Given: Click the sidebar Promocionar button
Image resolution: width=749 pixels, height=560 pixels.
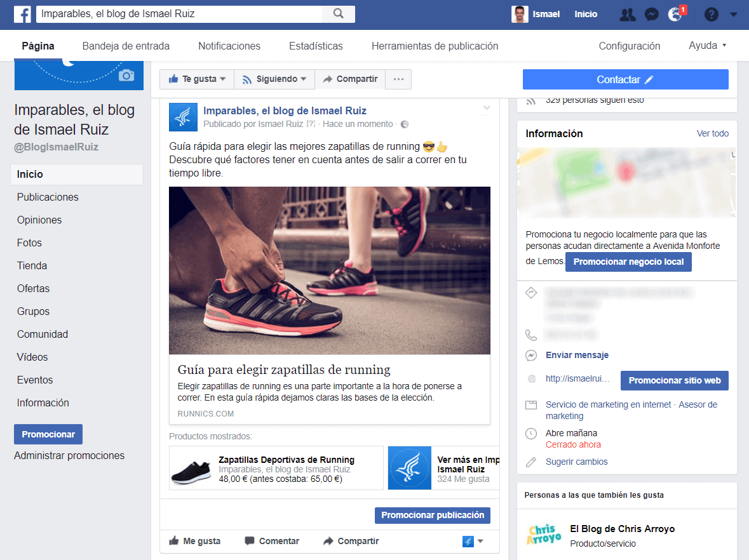Looking at the screenshot, I should coord(48,434).
